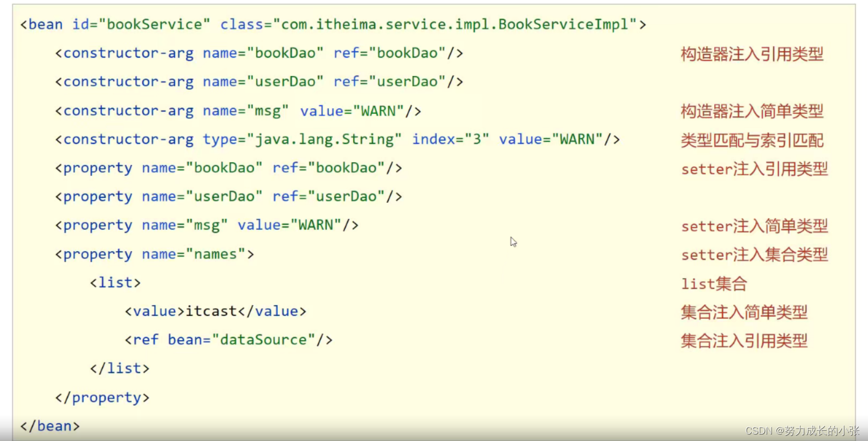Image resolution: width=868 pixels, height=441 pixels.
Task: Click the red note 构造器注入简单类型
Action: (x=752, y=112)
